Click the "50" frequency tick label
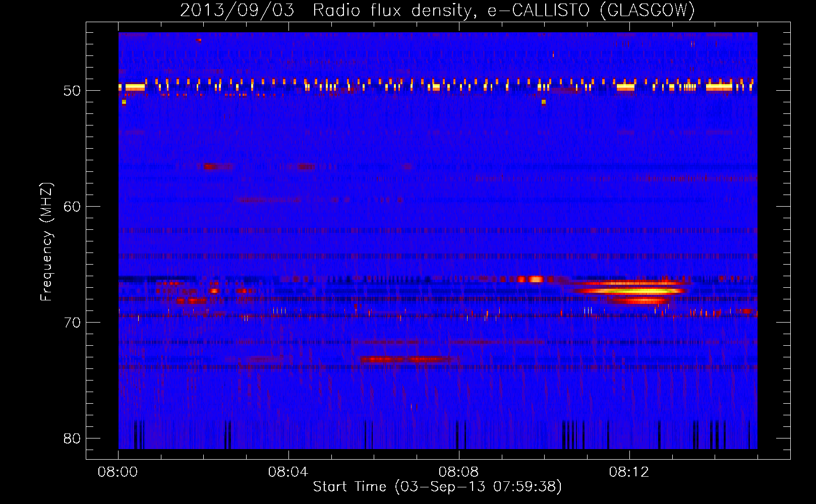816x504 pixels. 72,91
